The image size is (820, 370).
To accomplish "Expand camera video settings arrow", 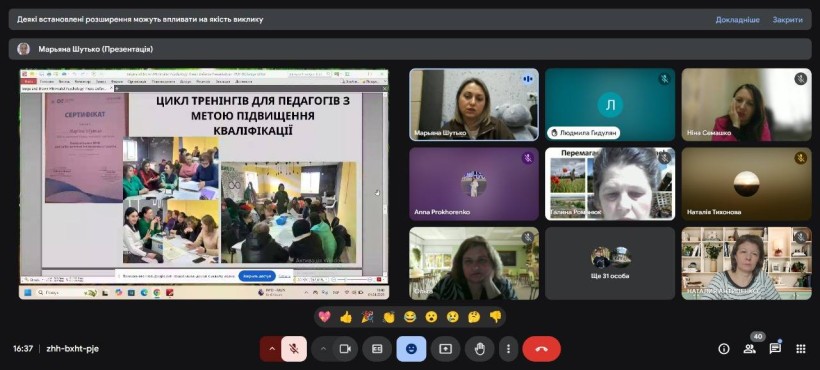I will [x=323, y=349].
